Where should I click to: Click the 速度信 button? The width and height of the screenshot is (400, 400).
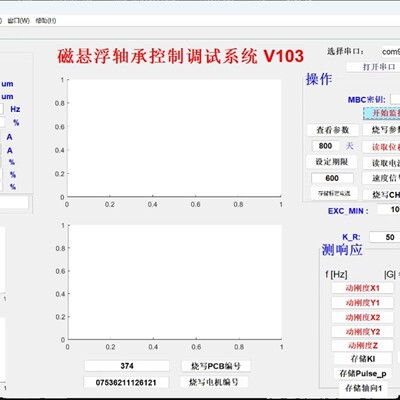click(x=381, y=178)
